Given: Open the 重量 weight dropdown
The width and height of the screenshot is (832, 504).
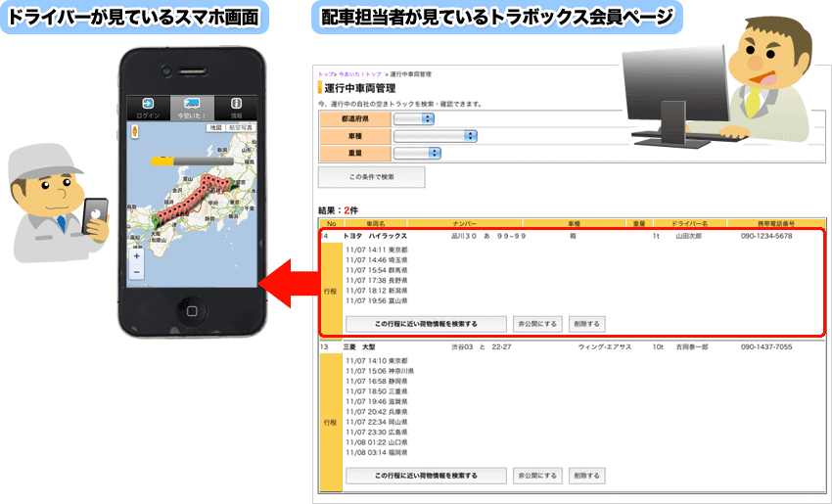Looking at the screenshot, I should [418, 153].
